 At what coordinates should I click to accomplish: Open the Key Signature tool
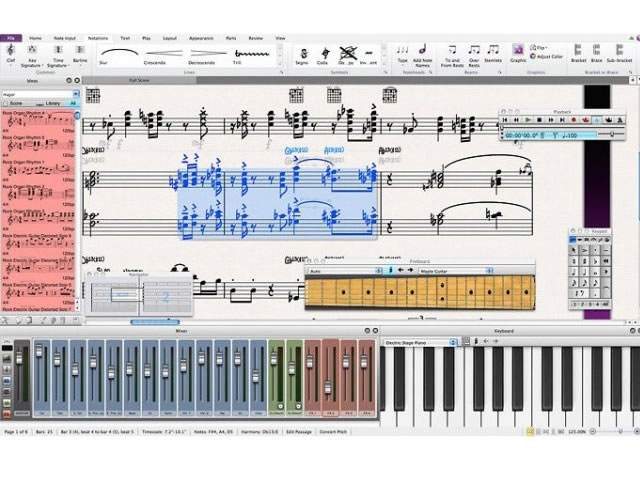tap(31, 50)
